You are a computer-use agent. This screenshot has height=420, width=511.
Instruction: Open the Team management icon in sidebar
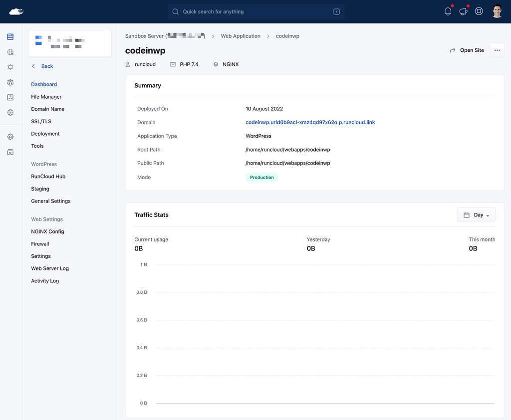click(10, 82)
